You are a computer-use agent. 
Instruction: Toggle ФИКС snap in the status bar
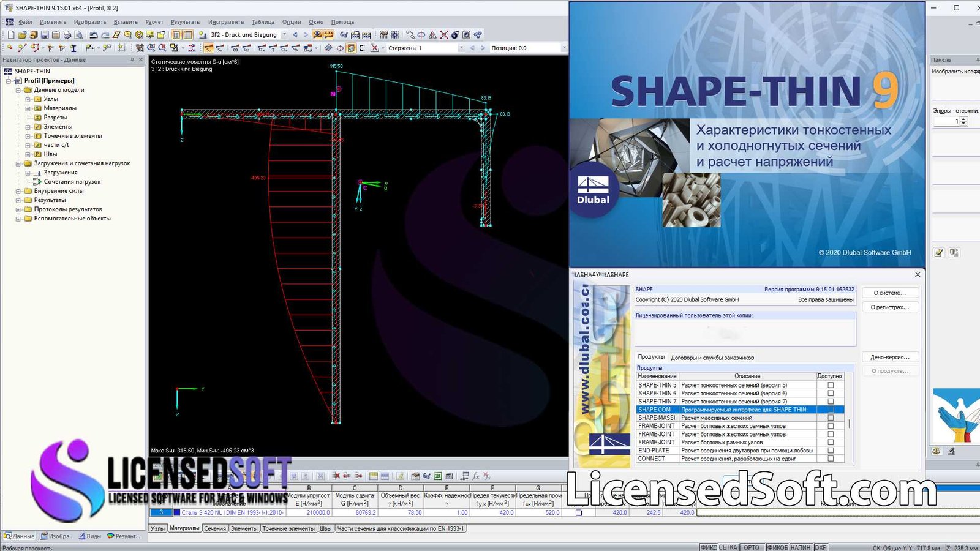click(x=708, y=547)
